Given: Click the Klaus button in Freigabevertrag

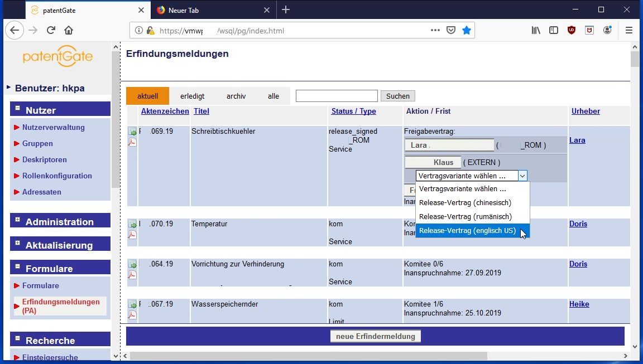Looking at the screenshot, I should click(433, 163).
